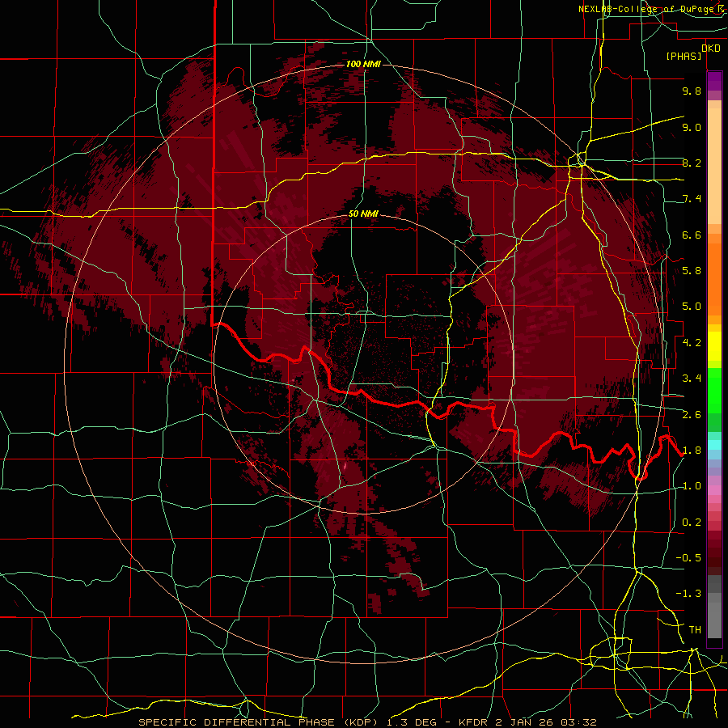
Task: Click the 8.2 scale value
Action: pos(692,163)
